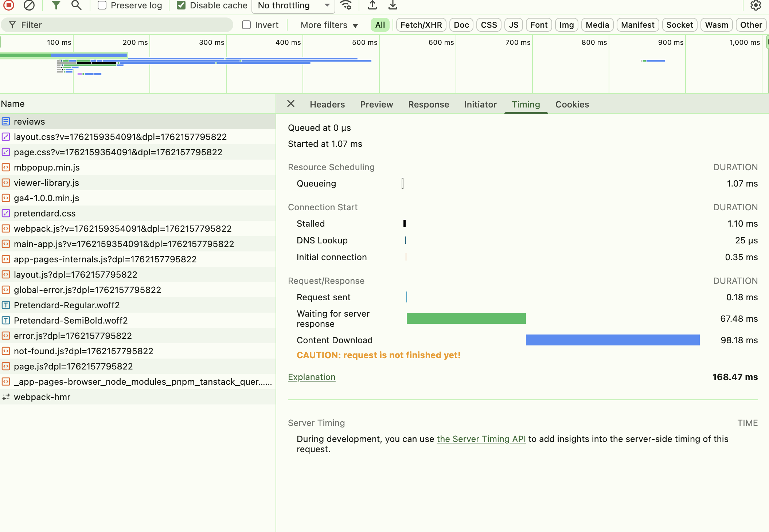Filter requests by Fetch/XHR type
The image size is (769, 532).
coord(421,25)
